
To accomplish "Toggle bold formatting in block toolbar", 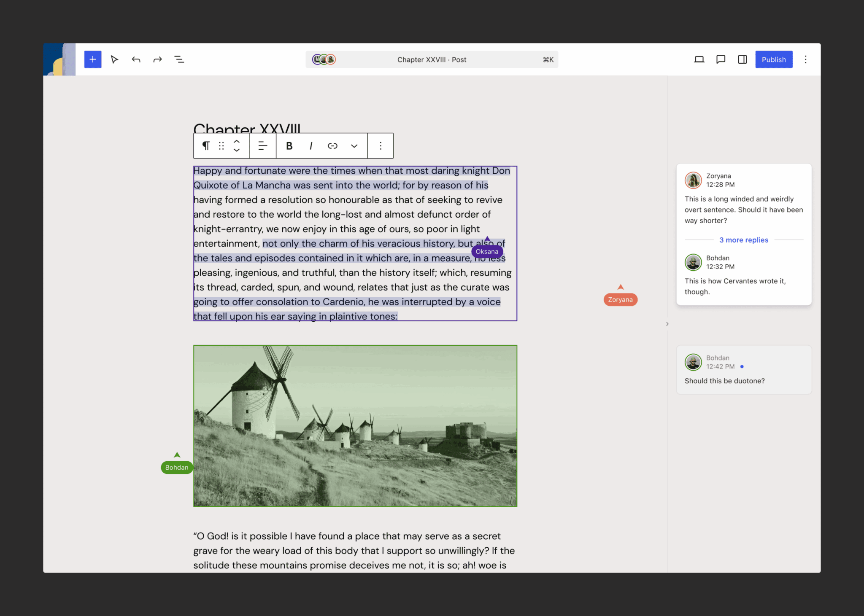I will tap(289, 146).
